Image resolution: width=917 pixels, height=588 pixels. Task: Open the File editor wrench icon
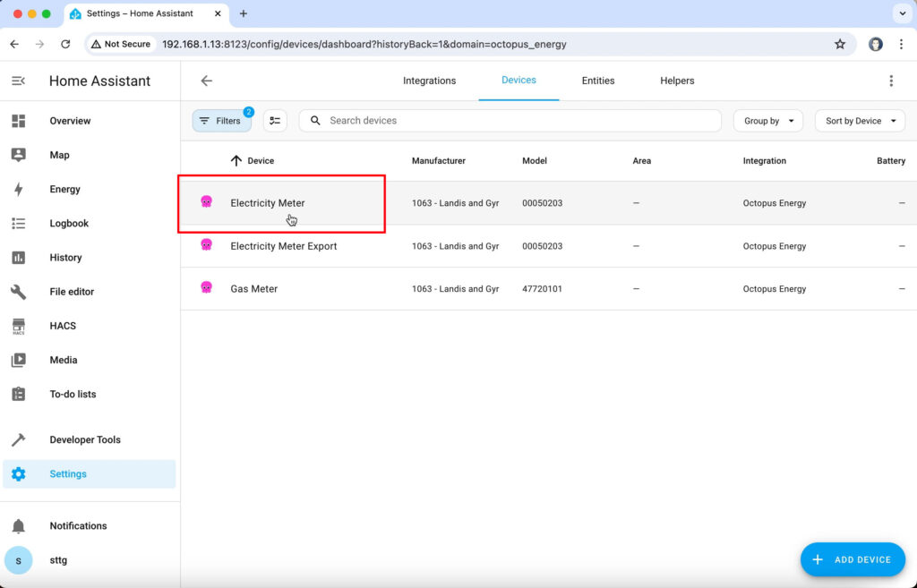(19, 292)
